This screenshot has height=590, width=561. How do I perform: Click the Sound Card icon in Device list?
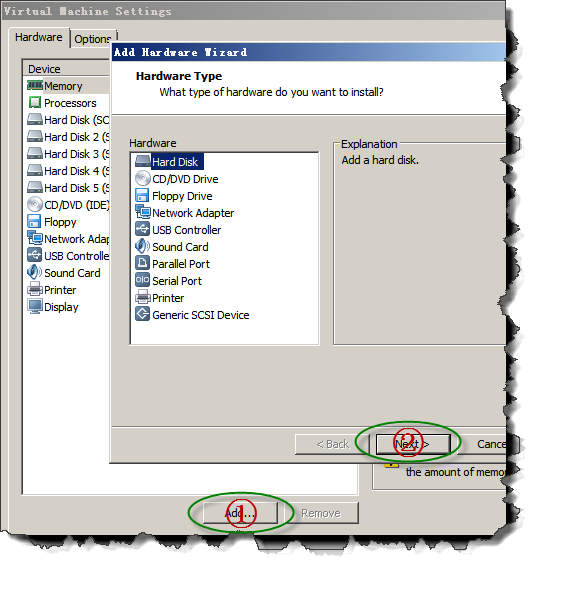[x=34, y=272]
